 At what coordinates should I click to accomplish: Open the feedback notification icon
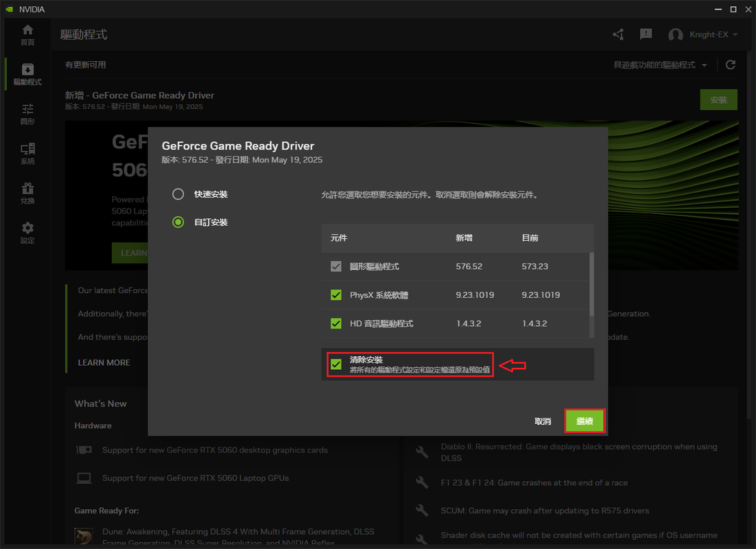pos(646,34)
